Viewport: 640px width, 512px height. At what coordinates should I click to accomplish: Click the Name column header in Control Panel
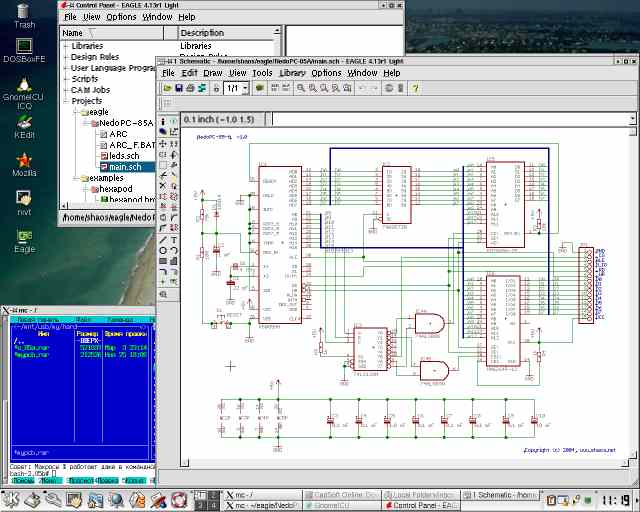112,33
